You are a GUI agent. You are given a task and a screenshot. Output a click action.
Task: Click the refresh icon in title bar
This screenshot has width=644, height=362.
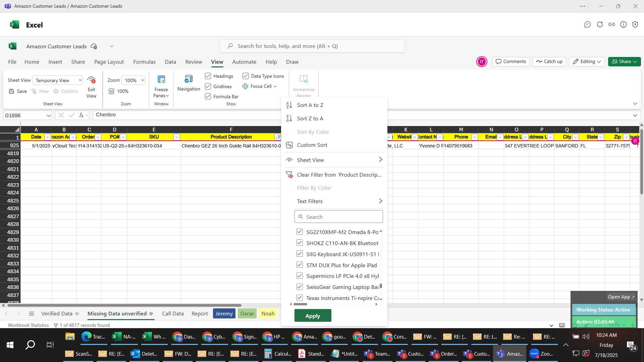(600, 24)
